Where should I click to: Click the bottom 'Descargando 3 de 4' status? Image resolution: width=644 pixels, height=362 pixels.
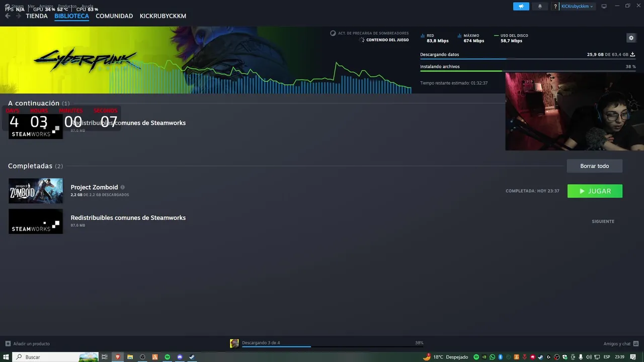tap(261, 343)
